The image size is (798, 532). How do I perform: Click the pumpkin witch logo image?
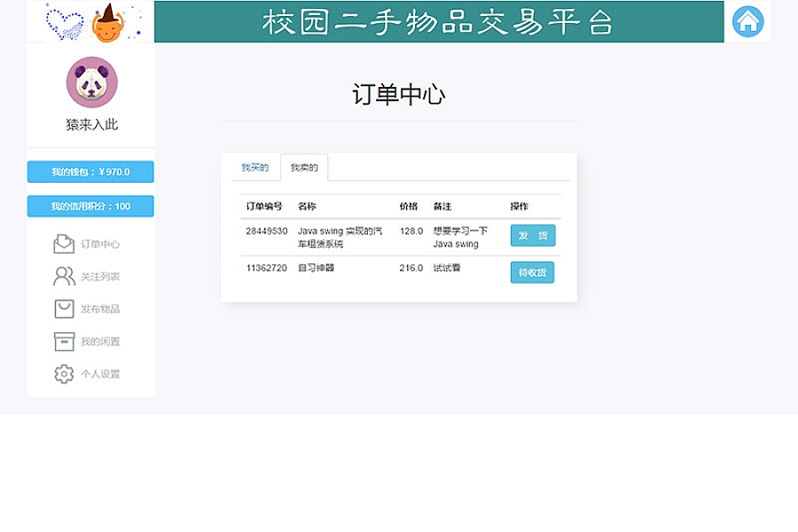coord(107,23)
